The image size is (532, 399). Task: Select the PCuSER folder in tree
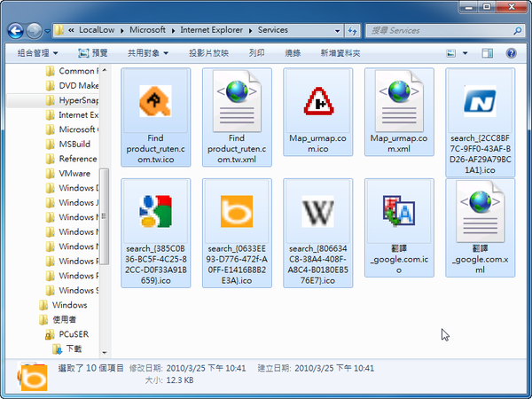pyautogui.click(x=67, y=334)
